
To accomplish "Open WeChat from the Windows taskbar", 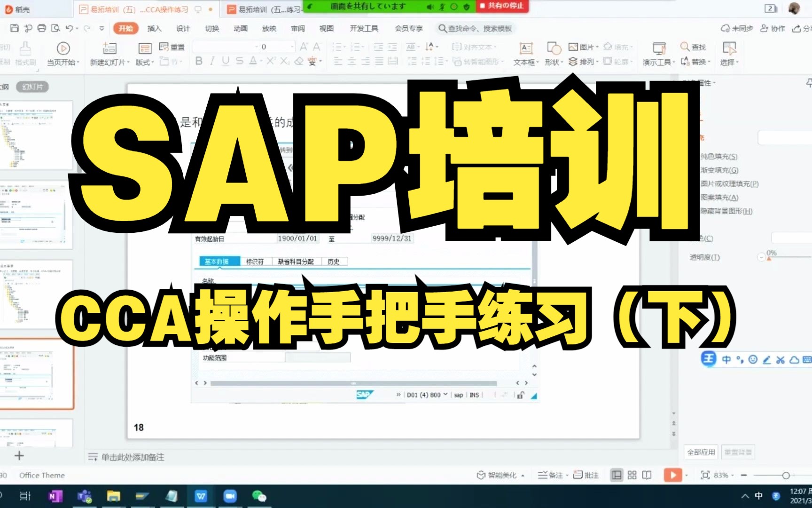I will 259,496.
